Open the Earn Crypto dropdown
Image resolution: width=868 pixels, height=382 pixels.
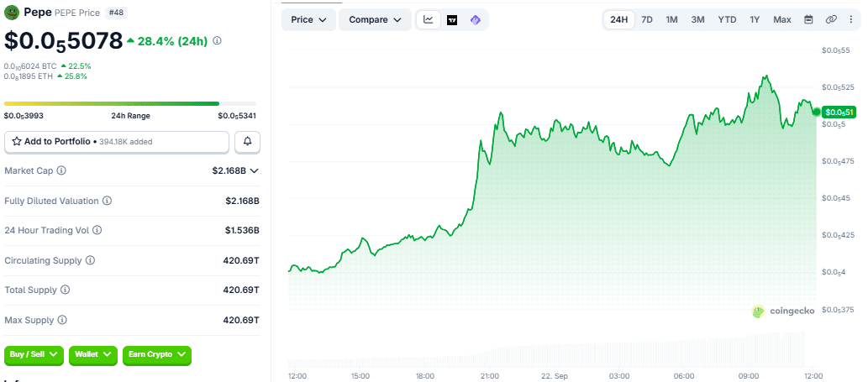point(156,354)
